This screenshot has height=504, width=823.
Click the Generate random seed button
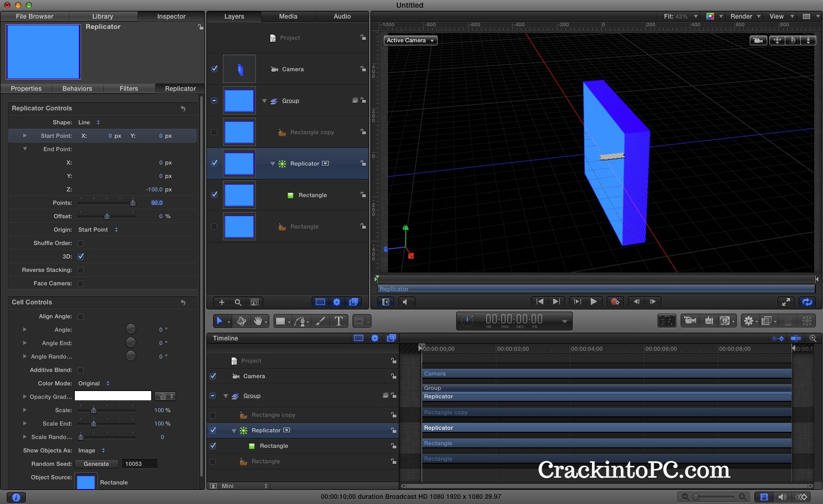click(96, 464)
